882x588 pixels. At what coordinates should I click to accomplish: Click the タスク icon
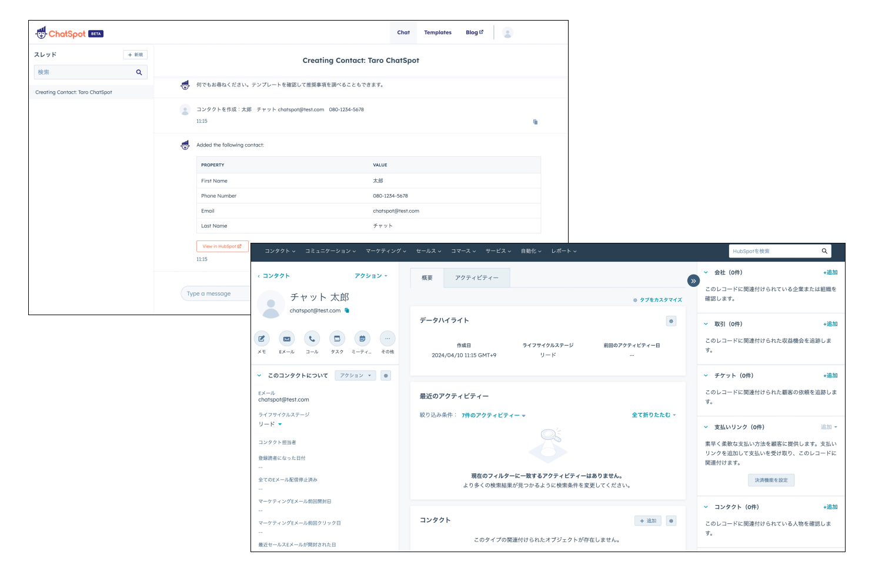[x=337, y=339]
